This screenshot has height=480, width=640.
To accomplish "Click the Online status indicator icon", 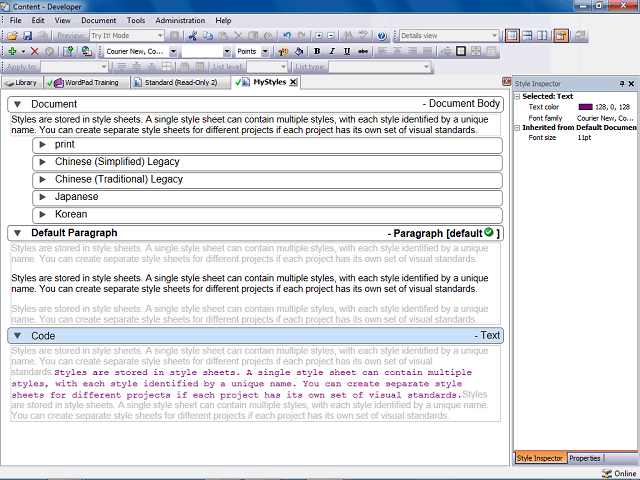I will click(607, 473).
